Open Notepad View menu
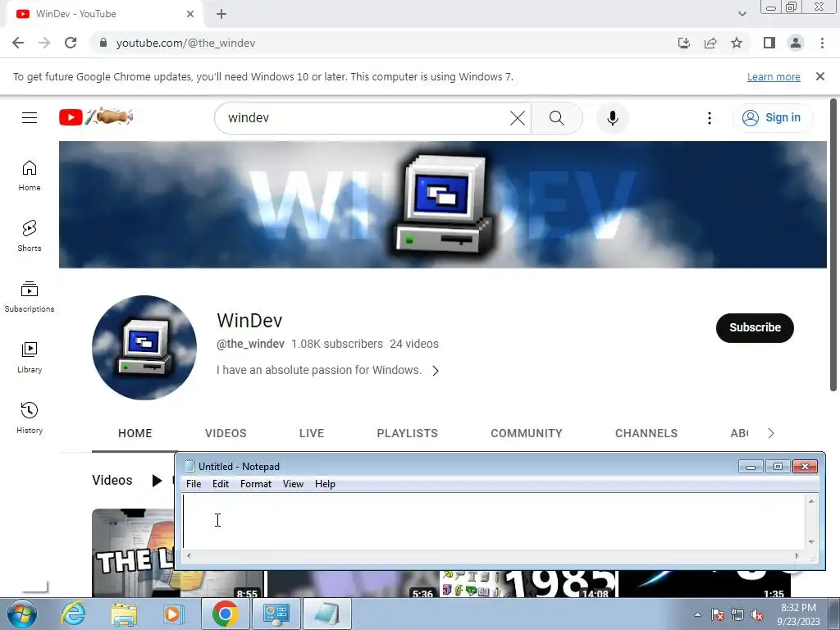This screenshot has height=630, width=840. coord(293,484)
